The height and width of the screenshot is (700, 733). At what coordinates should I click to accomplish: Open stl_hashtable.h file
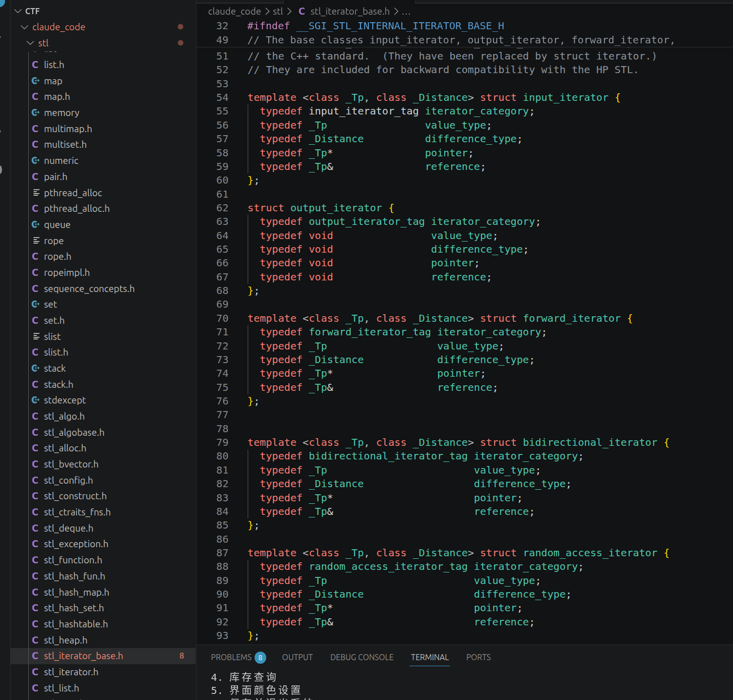[x=76, y=624]
